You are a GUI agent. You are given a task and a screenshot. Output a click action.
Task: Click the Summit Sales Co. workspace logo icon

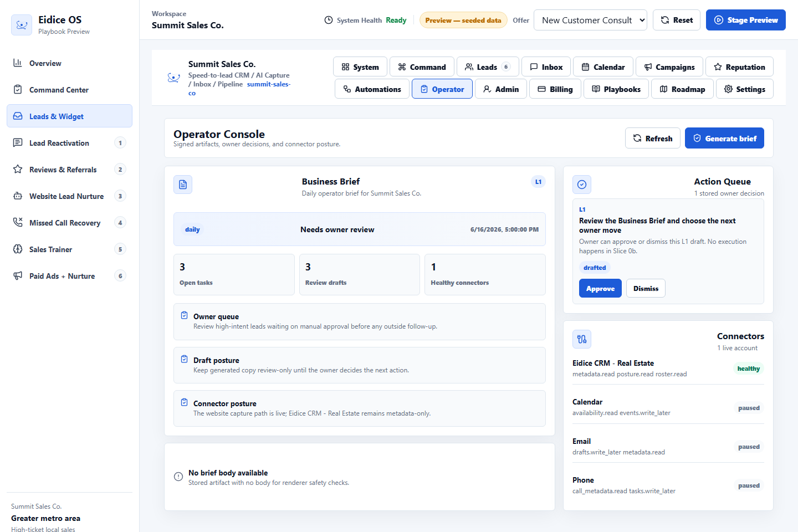point(173,78)
